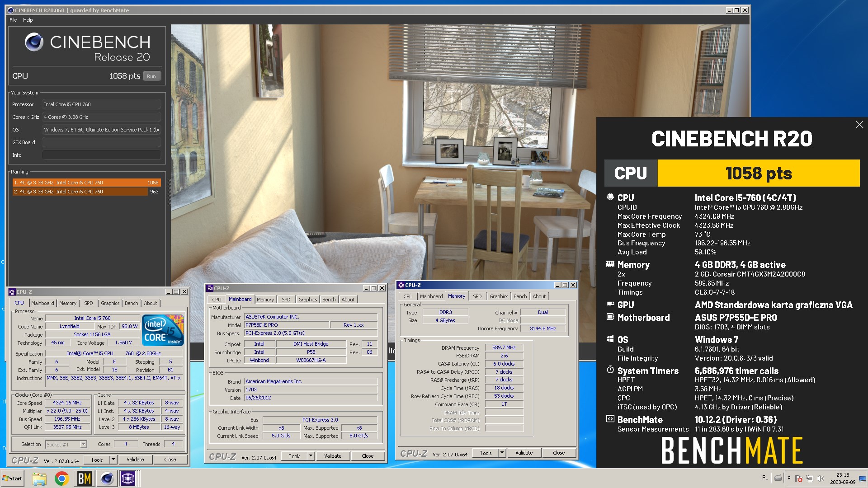Open Graphics tab in left CPU-Z window
The image size is (868, 488).
point(110,303)
